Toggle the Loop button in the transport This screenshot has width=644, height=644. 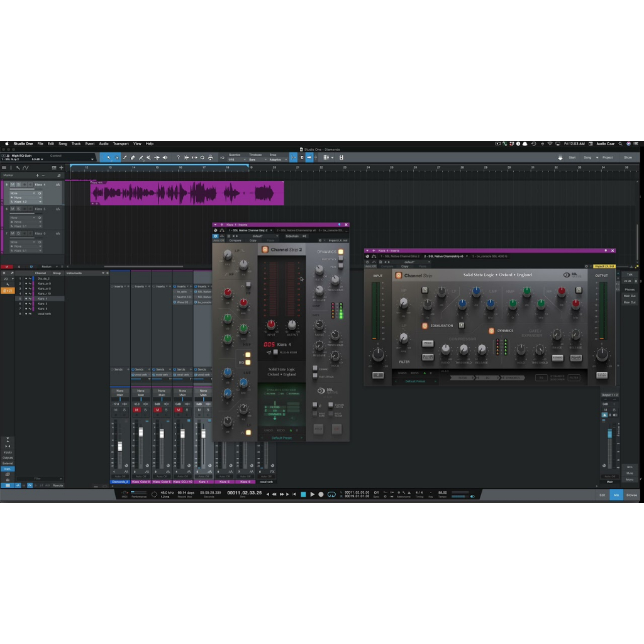(331, 494)
